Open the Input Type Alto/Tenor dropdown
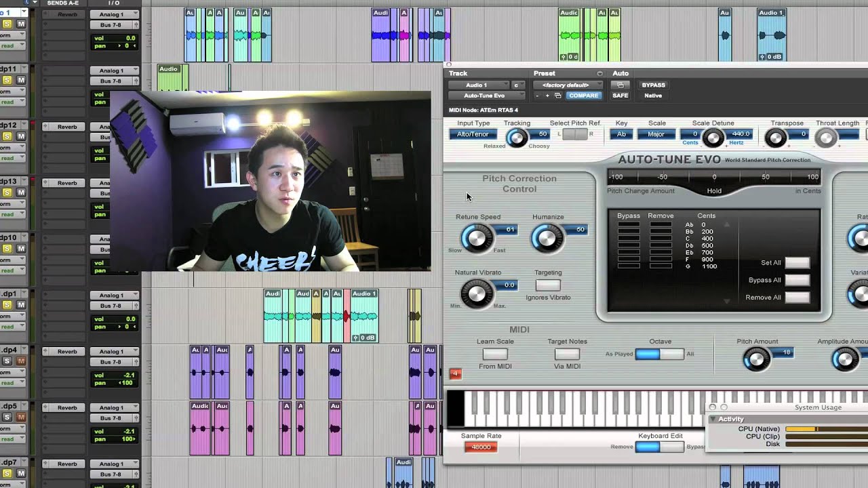The image size is (868, 488). pyautogui.click(x=473, y=134)
